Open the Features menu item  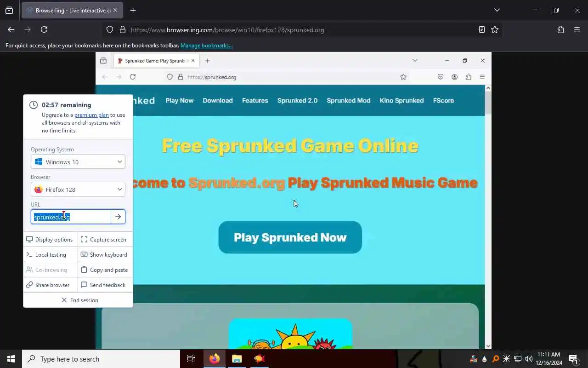[x=255, y=100]
